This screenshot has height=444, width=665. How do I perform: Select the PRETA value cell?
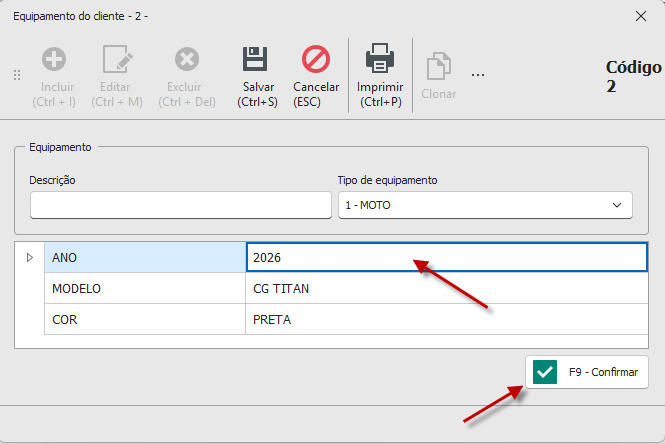tap(447, 319)
